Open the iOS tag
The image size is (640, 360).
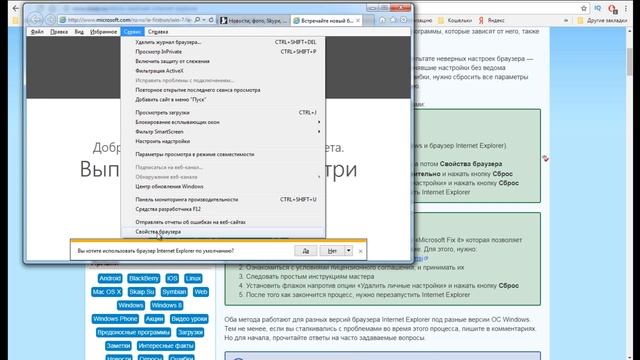pyautogui.click(x=172, y=278)
